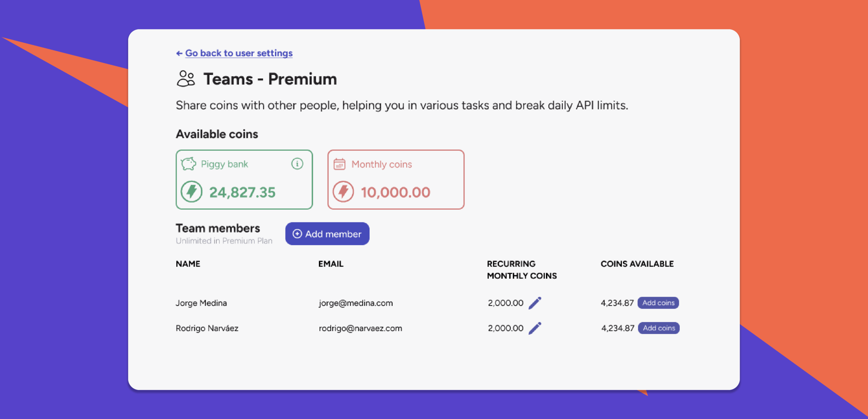Click the Add member button
Image resolution: width=868 pixels, height=419 pixels.
tap(327, 234)
